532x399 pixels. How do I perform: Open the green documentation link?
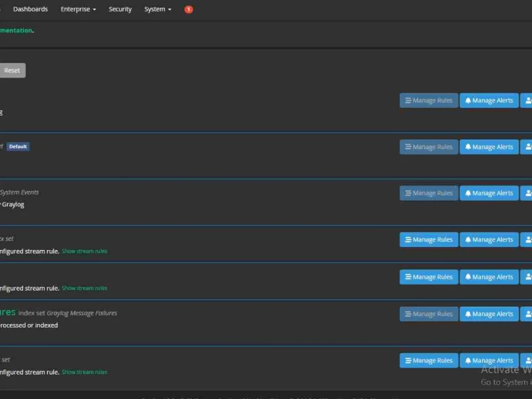(x=16, y=30)
